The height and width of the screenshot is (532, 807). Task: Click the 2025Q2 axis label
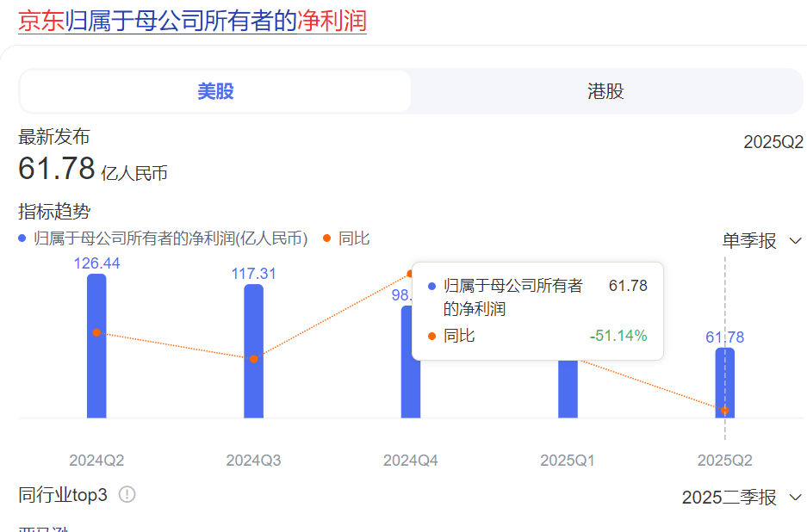click(725, 461)
